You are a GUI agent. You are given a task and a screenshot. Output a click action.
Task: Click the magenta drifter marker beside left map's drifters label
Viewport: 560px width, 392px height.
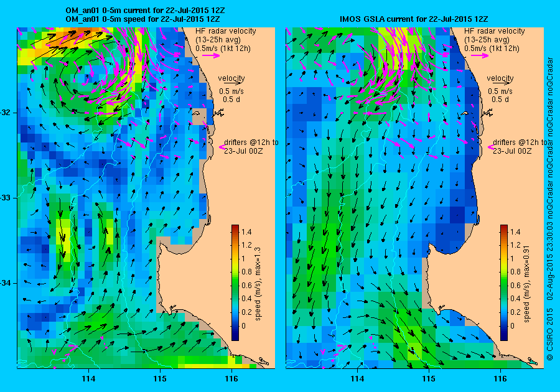222,147
